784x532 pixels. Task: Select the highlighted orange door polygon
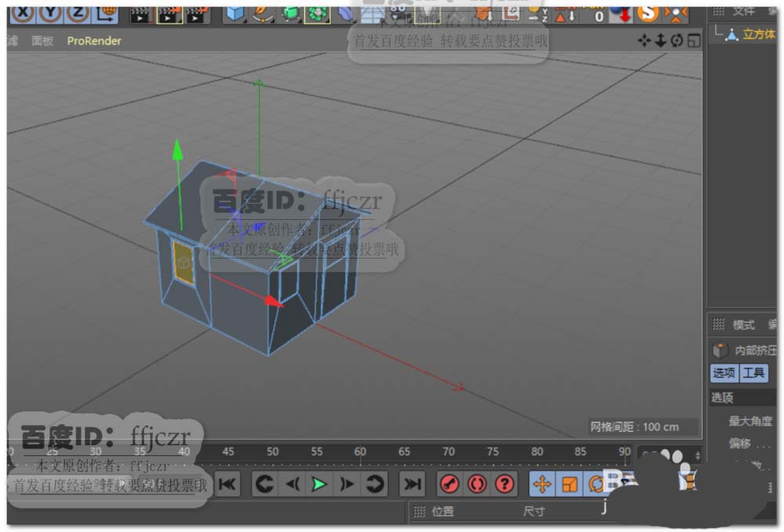[183, 262]
